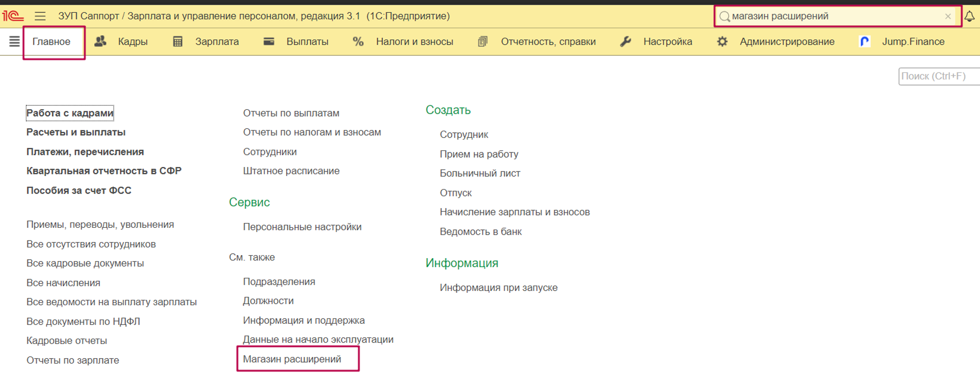Click the notifications bell icon

point(969,16)
